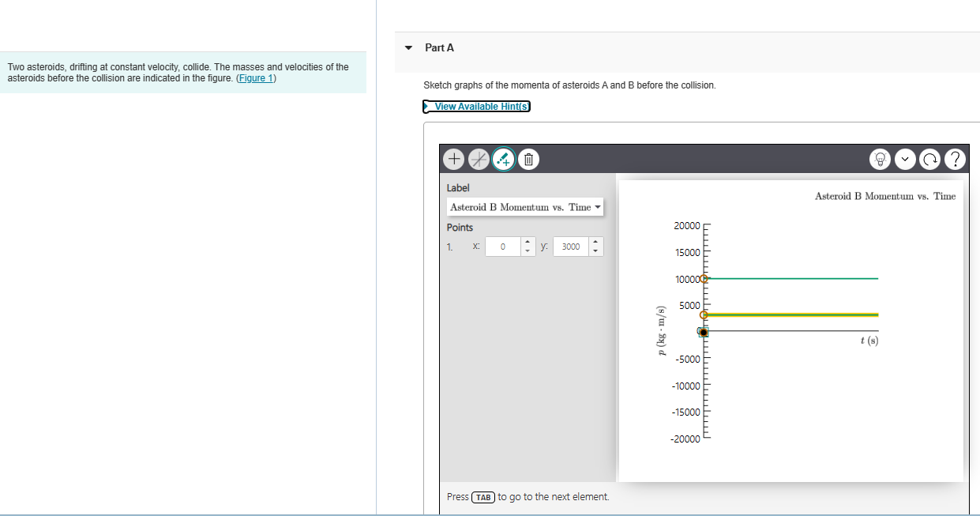Image resolution: width=980 pixels, height=516 pixels.
Task: Increase the y value using the up stepper
Action: coord(595,242)
